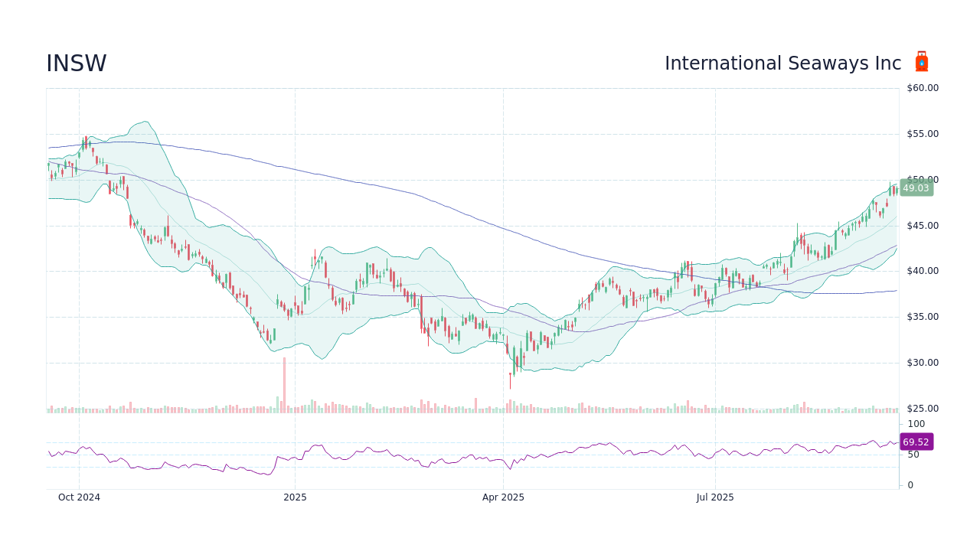
Task: Select the Oct 2024 axis label
Action: pyautogui.click(x=80, y=497)
